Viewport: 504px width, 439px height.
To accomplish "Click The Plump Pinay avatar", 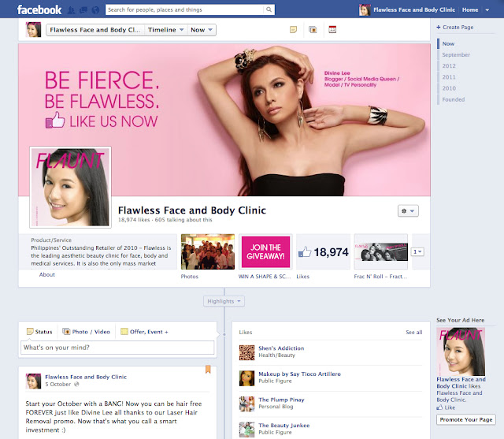I will point(246,404).
